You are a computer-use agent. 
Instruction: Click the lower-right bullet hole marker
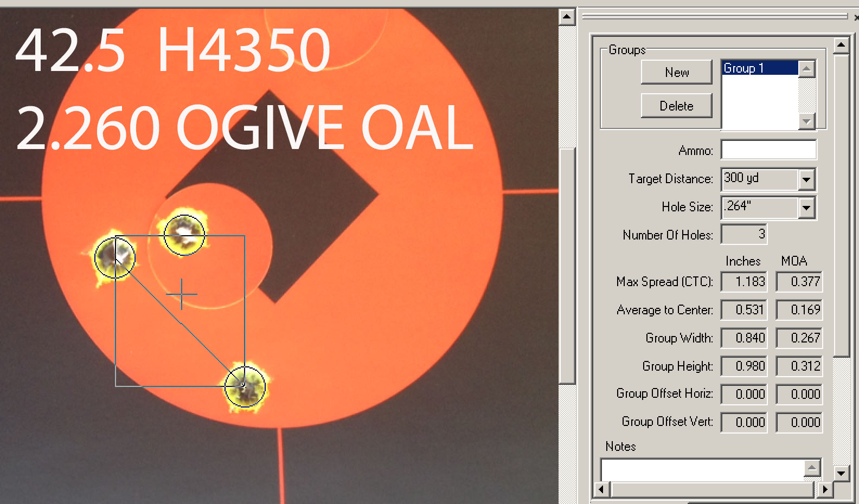click(x=245, y=386)
